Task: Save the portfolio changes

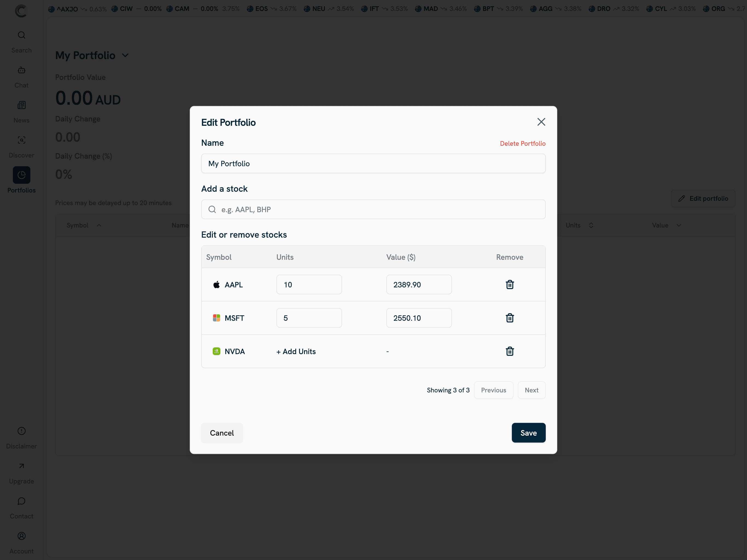Action: point(529,433)
